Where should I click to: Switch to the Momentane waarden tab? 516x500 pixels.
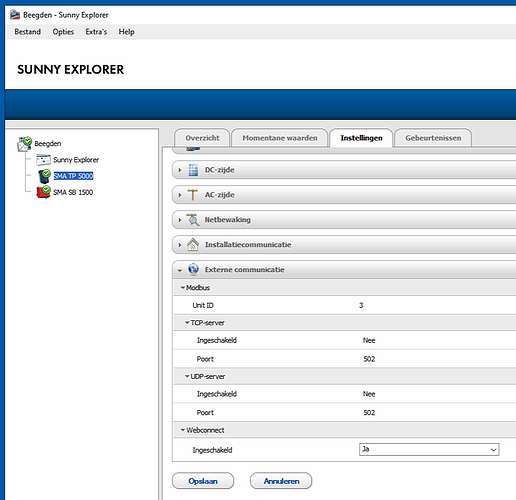point(280,138)
